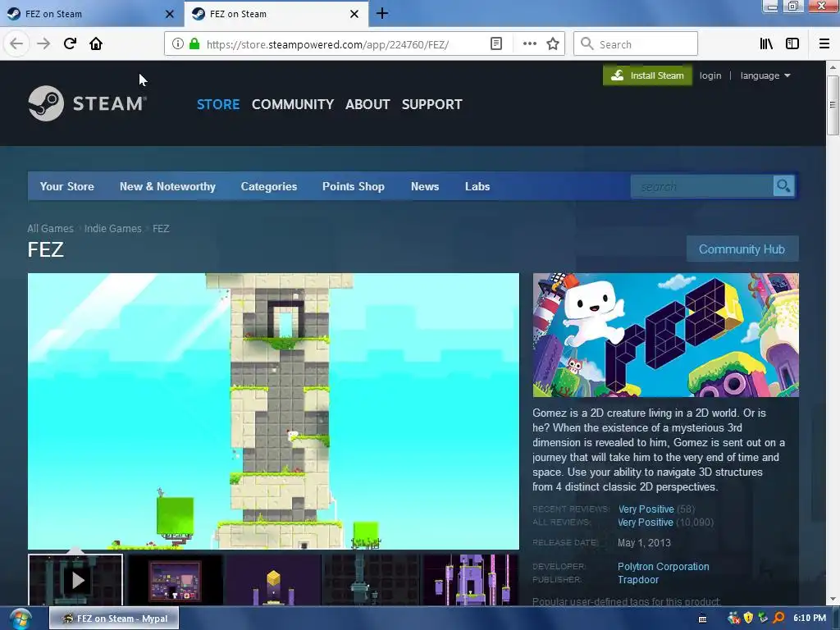Viewport: 840px width, 630px height.
Task: Select the purple tower screenshot thumbnail
Action: point(471,580)
